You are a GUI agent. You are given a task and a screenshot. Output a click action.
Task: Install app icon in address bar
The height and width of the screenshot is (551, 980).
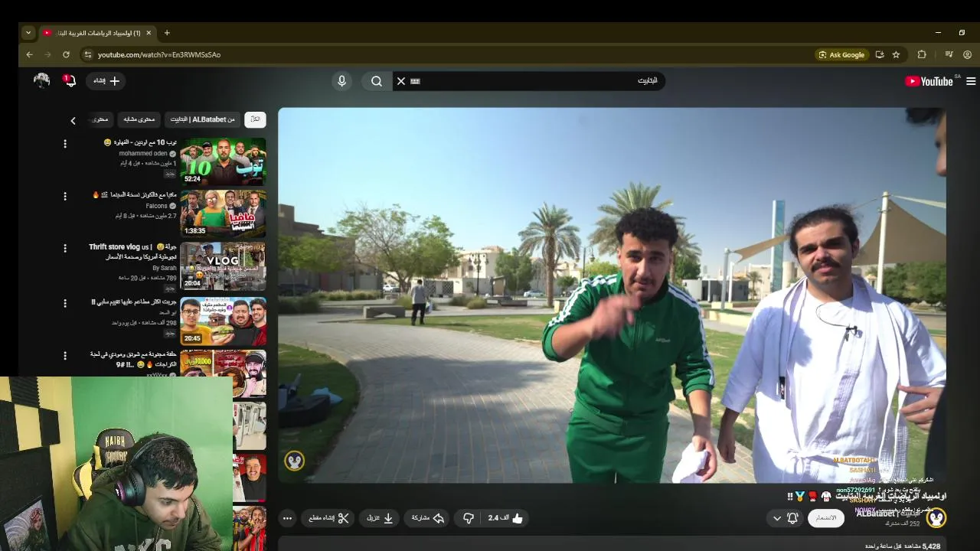pos(880,54)
